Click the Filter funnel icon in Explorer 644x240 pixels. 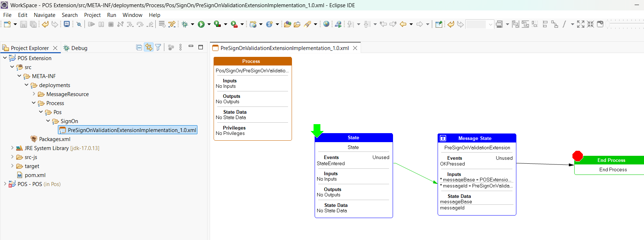point(158,47)
